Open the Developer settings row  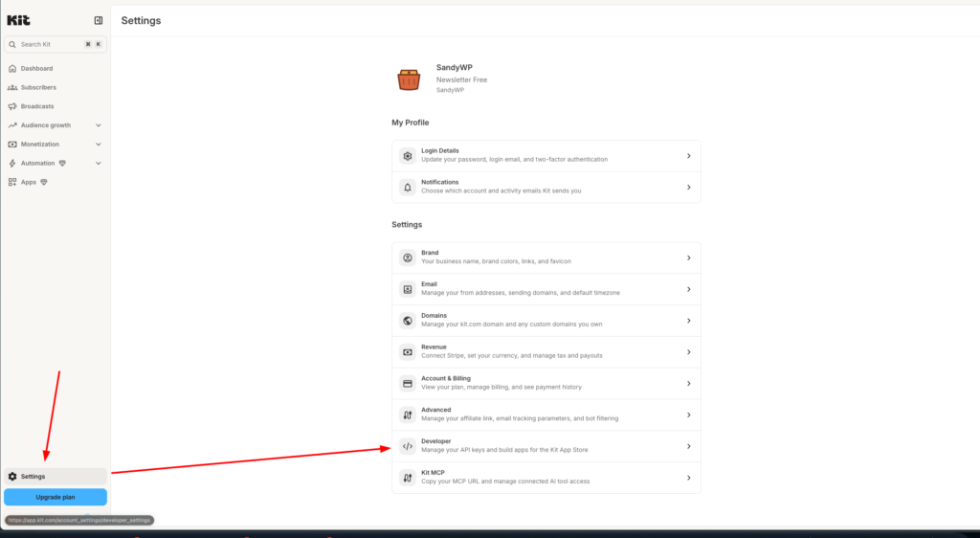[x=546, y=446]
